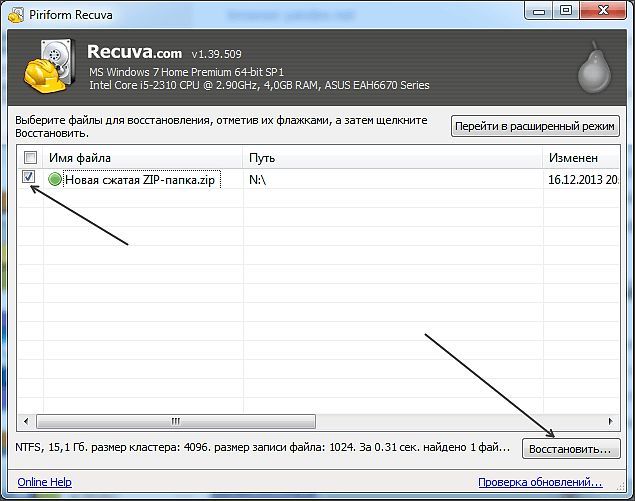Uncheck the Новая сжатая ZIP-папка.zip checkbox
635x501 pixels.
point(28,177)
